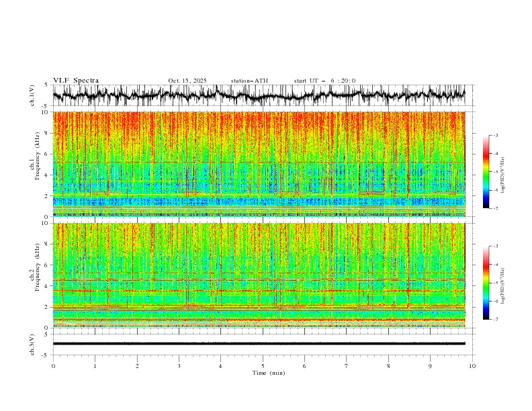
Task: Click the "VLF Spectra" title text
Action: (x=76, y=81)
